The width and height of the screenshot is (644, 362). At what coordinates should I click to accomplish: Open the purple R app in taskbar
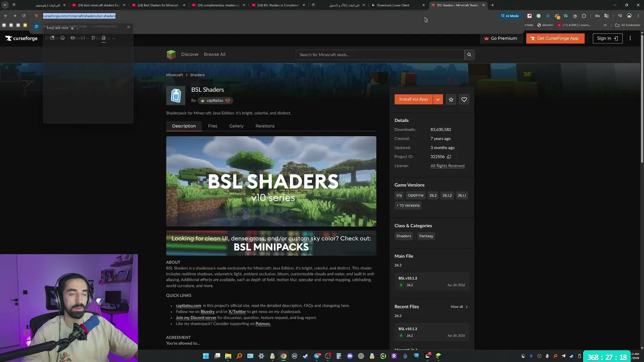394,356
